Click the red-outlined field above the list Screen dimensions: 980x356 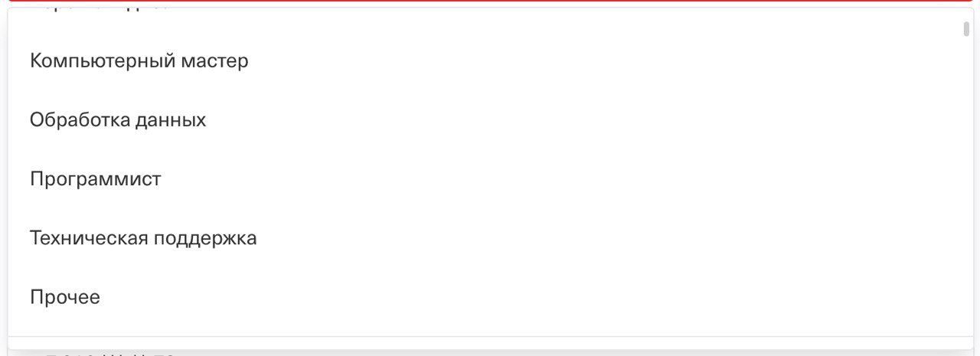[490, 2]
